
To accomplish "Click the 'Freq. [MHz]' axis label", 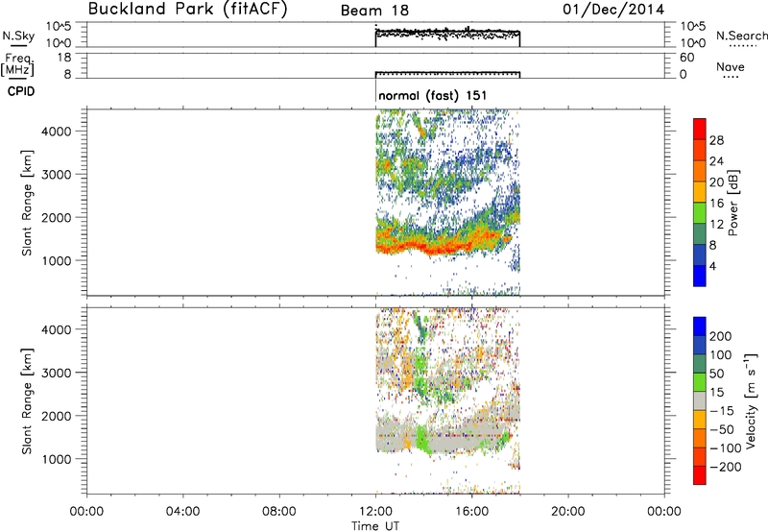I will point(17,64).
